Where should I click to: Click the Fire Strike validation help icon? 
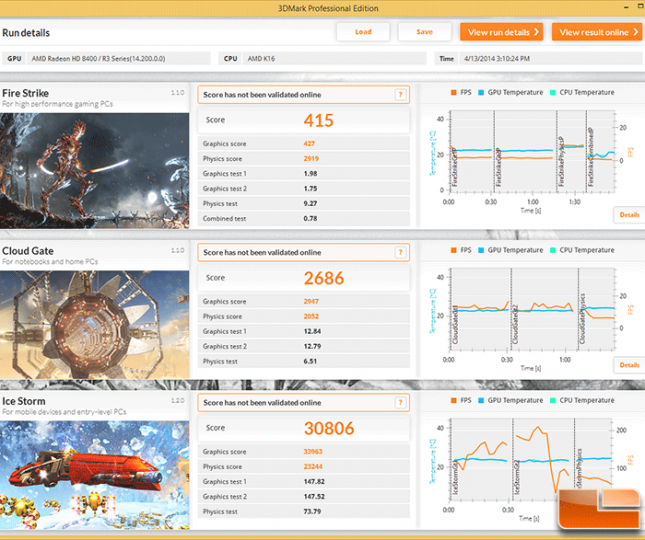(x=400, y=95)
